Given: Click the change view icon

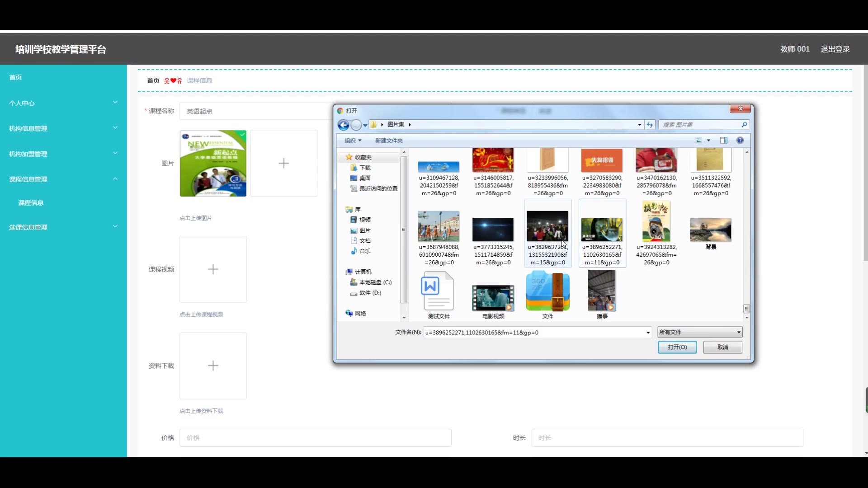Looking at the screenshot, I should pyautogui.click(x=699, y=141).
